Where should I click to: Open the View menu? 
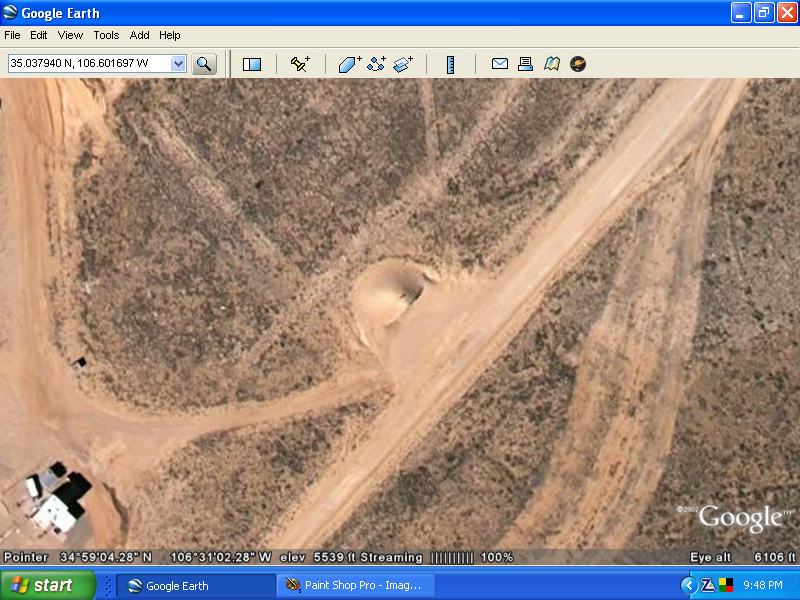click(x=70, y=35)
